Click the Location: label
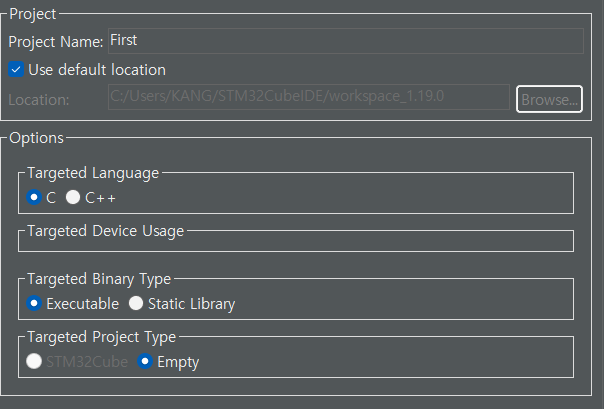604x409 pixels. (x=39, y=100)
